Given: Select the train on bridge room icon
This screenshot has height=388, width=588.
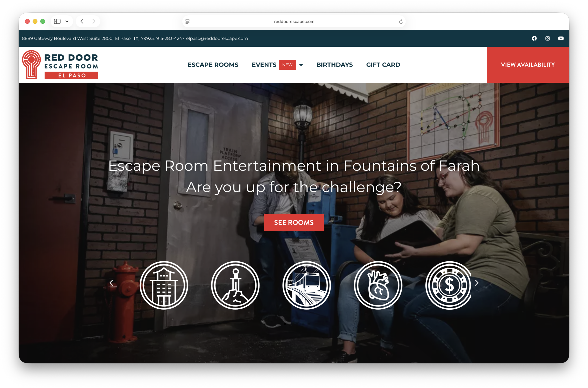Looking at the screenshot, I should coord(307,285).
